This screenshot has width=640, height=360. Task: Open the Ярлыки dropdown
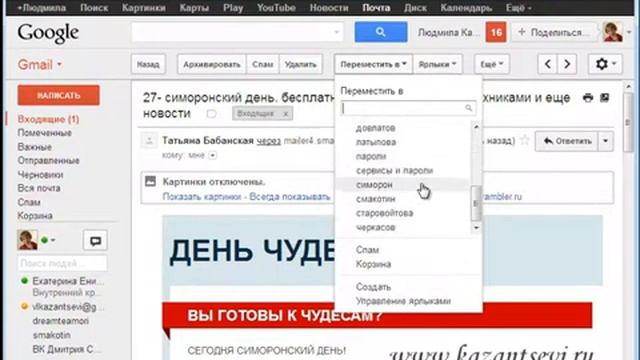click(x=438, y=64)
